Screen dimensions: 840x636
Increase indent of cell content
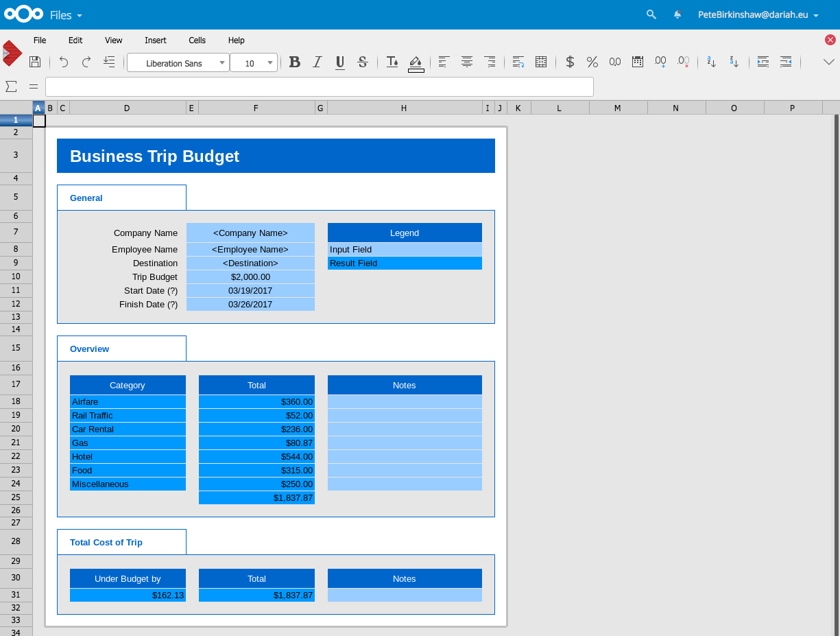pos(763,62)
